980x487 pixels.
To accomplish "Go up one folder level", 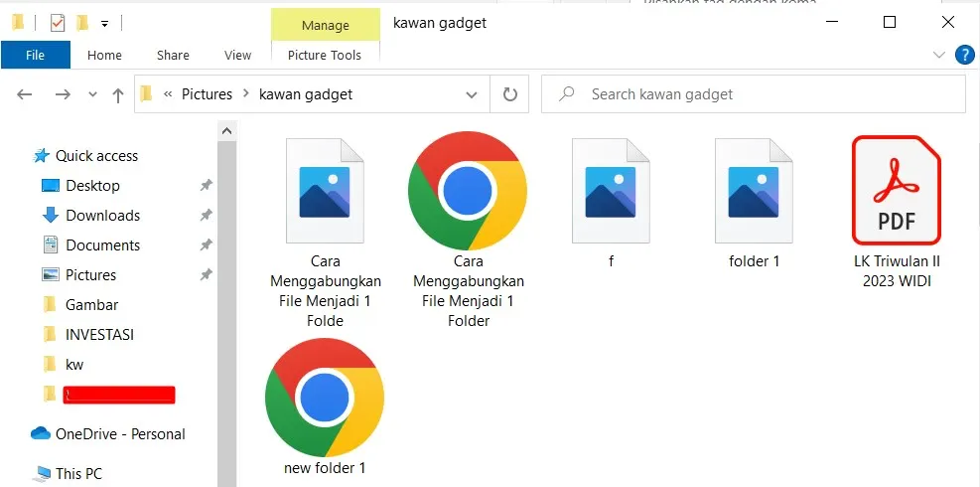I will [x=117, y=94].
